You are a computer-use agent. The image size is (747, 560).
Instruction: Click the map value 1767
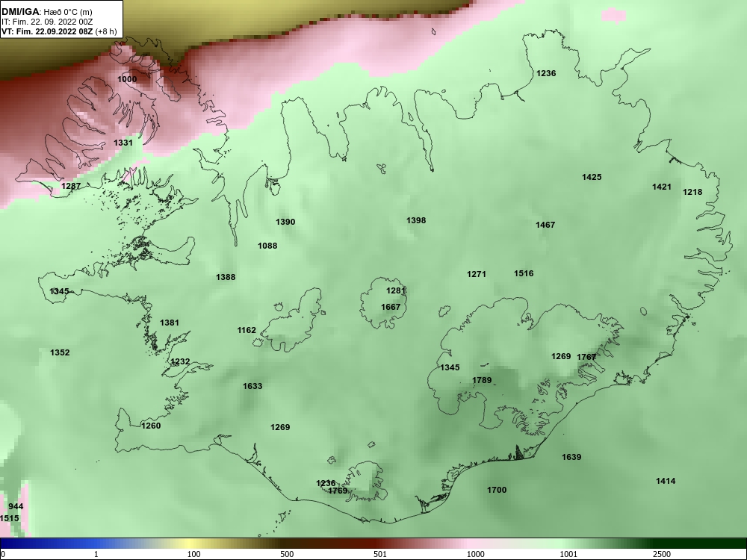pyautogui.click(x=586, y=357)
